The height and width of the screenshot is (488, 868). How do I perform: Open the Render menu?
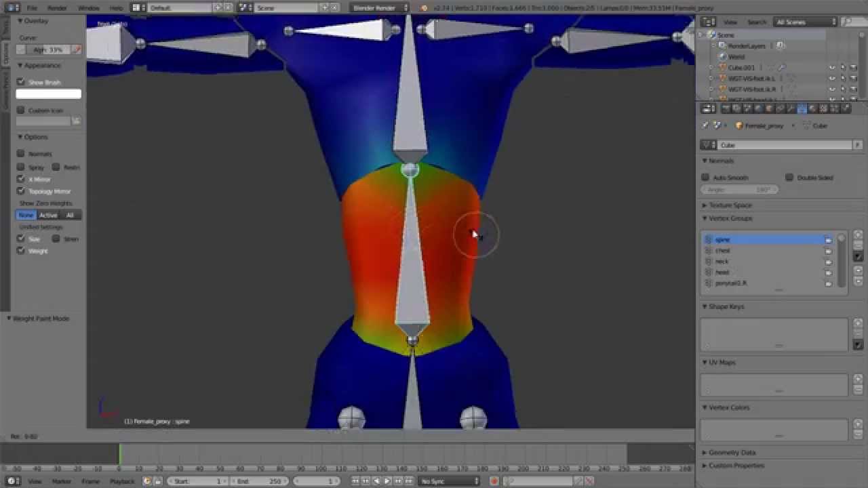(x=58, y=7)
